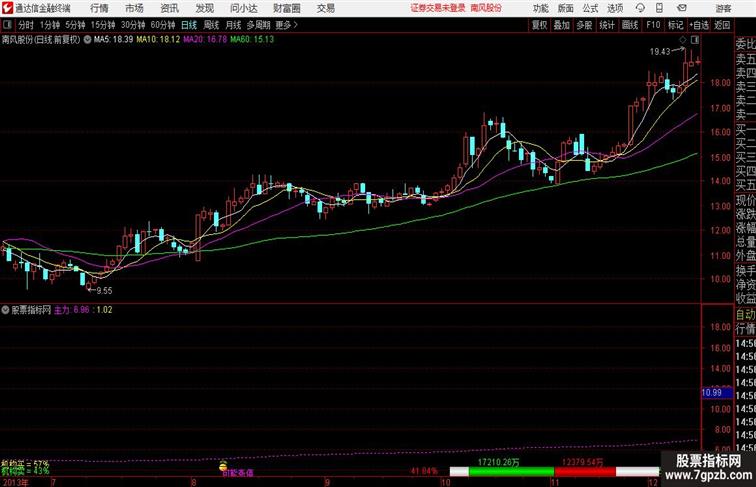Image resolution: width=756 pixels, height=487 pixels.
Task: Switch to the 60分钟 period tab
Action: [163, 25]
